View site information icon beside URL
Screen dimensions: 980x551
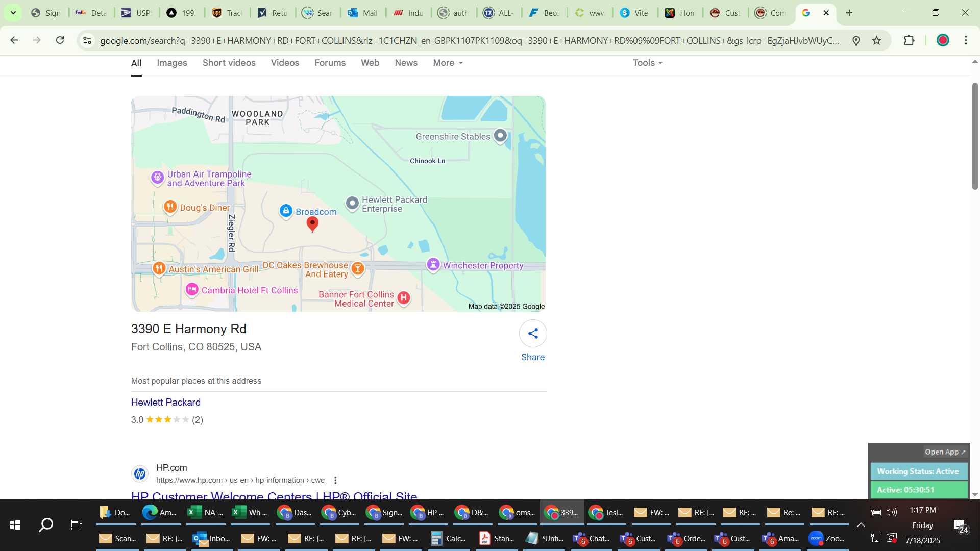pyautogui.click(x=87, y=40)
